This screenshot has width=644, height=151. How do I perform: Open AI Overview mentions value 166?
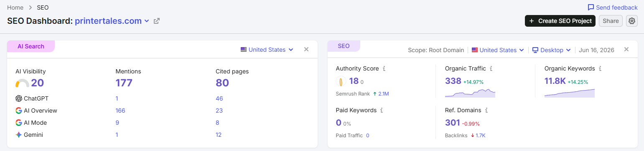click(120, 111)
